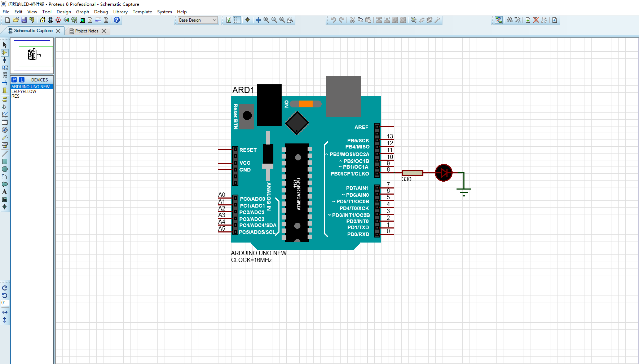
Task: Open the Library menu
Action: (120, 12)
